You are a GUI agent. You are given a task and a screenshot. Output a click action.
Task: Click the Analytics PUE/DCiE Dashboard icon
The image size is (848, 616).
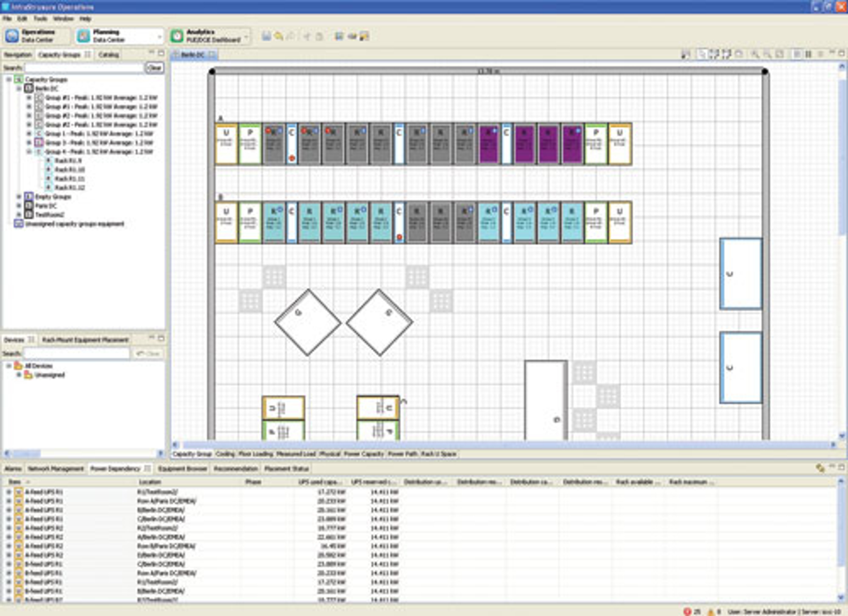(177, 36)
